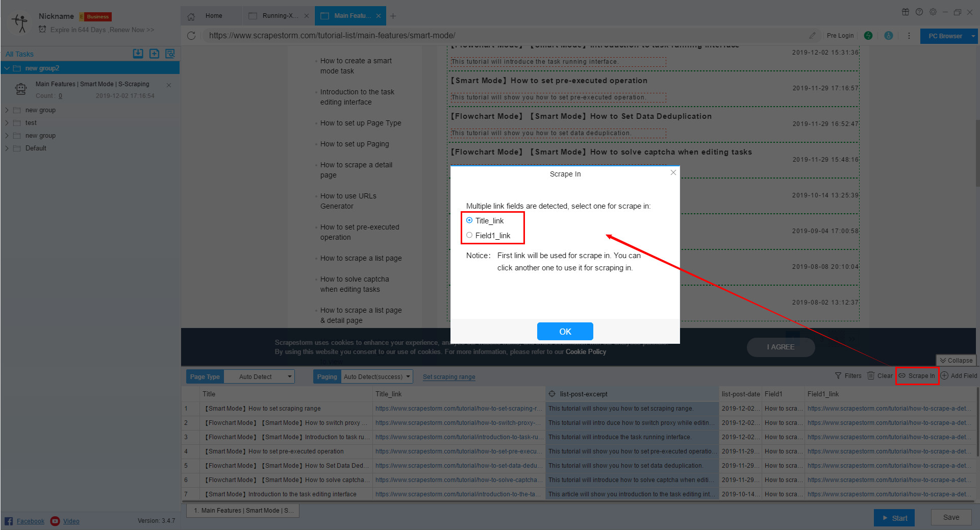Viewport: 980px width, 530px height.
Task: Click the green flowchart mode icon
Action: point(868,36)
